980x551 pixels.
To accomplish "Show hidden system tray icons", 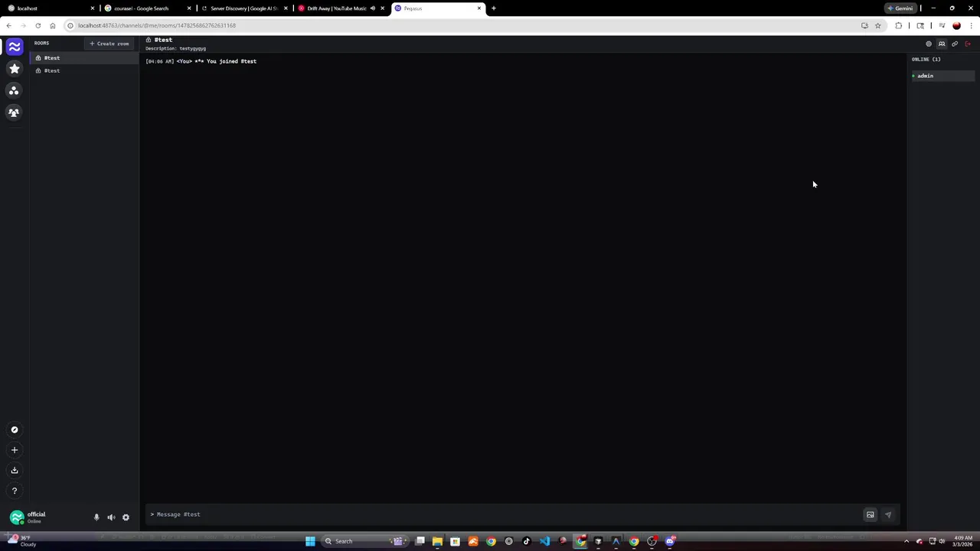I will coord(906,541).
